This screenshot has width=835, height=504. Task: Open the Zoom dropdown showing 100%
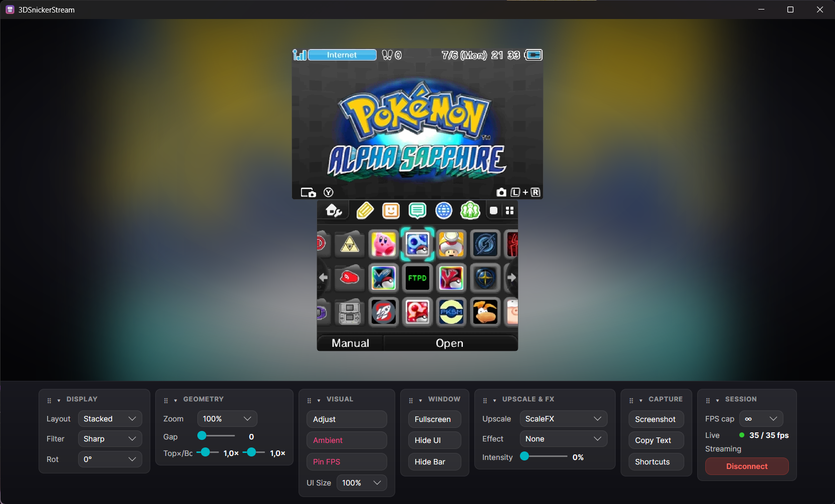pyautogui.click(x=227, y=419)
